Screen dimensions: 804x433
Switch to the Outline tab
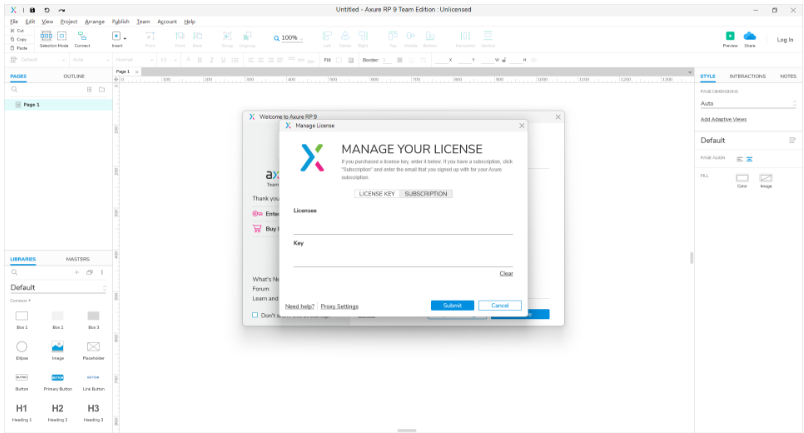pyautogui.click(x=74, y=76)
